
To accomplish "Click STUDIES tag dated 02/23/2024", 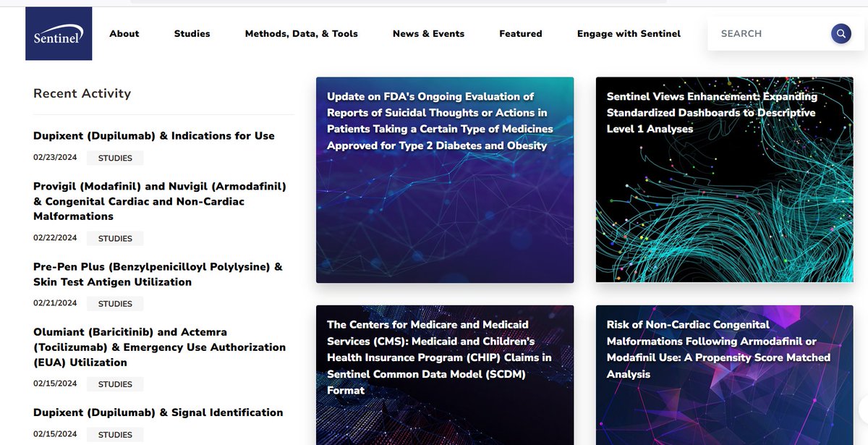I will [115, 158].
